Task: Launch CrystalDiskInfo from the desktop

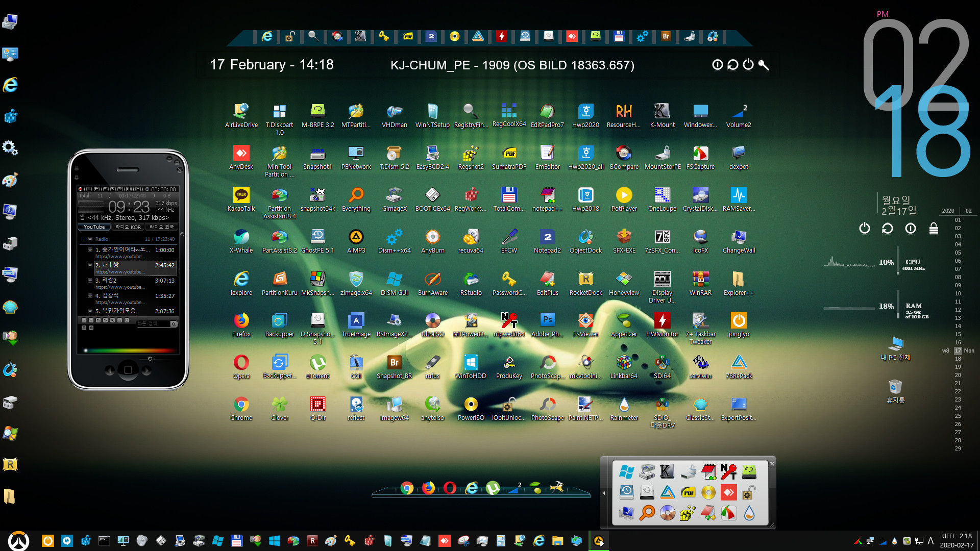Action: coord(700,199)
